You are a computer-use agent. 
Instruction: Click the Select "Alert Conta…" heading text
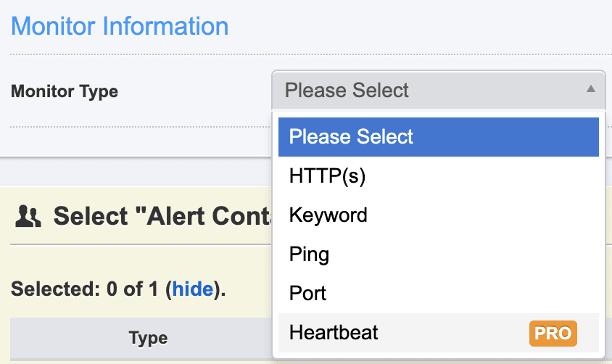point(161,215)
